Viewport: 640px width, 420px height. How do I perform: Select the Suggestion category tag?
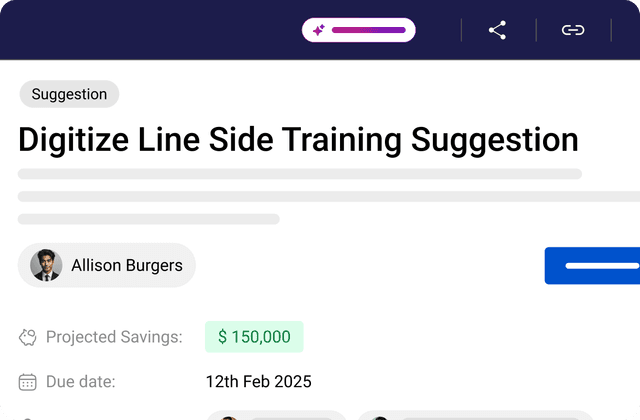click(x=69, y=94)
